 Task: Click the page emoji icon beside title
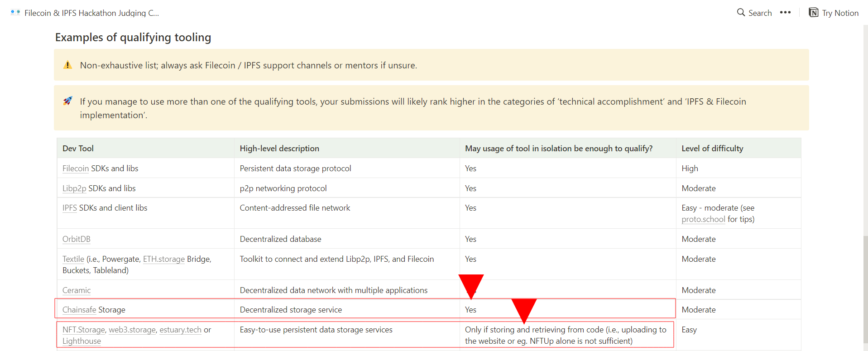click(15, 13)
